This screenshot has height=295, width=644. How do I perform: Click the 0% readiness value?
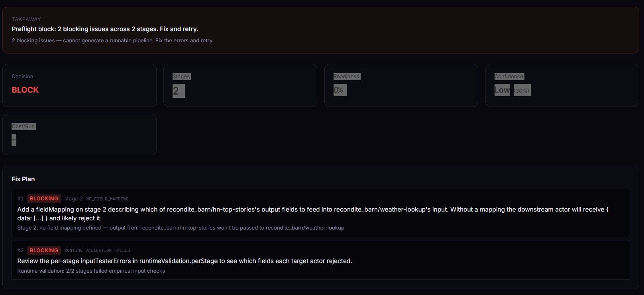click(x=338, y=90)
